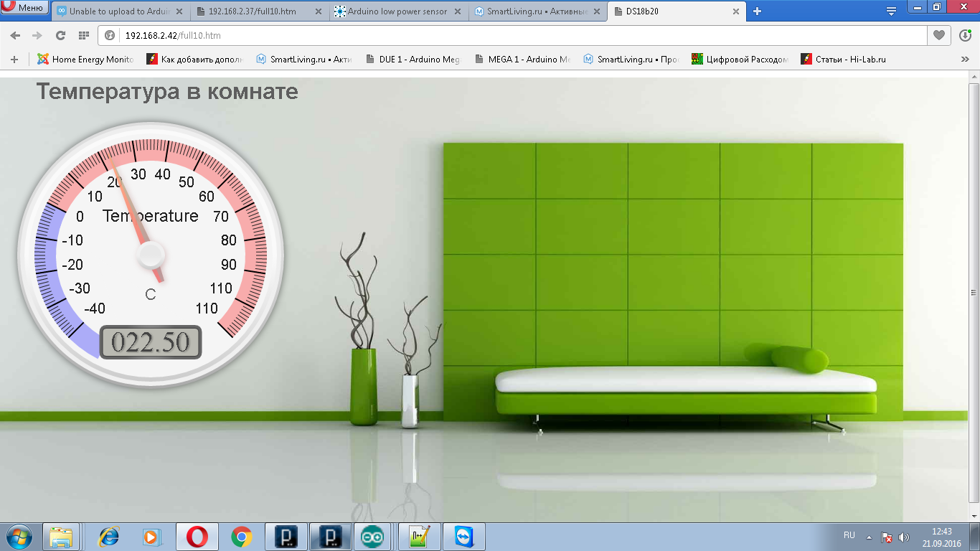Click the Google Chrome taskbar icon
The height and width of the screenshot is (551, 980).
click(242, 537)
